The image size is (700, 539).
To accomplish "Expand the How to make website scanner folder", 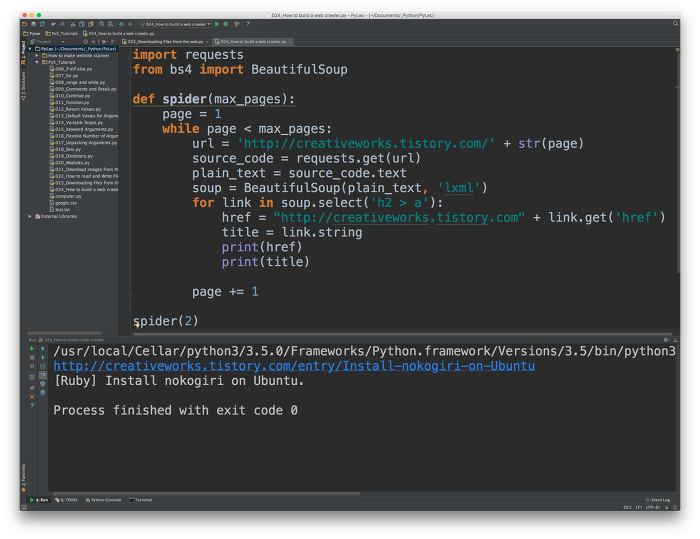I will pyautogui.click(x=37, y=55).
